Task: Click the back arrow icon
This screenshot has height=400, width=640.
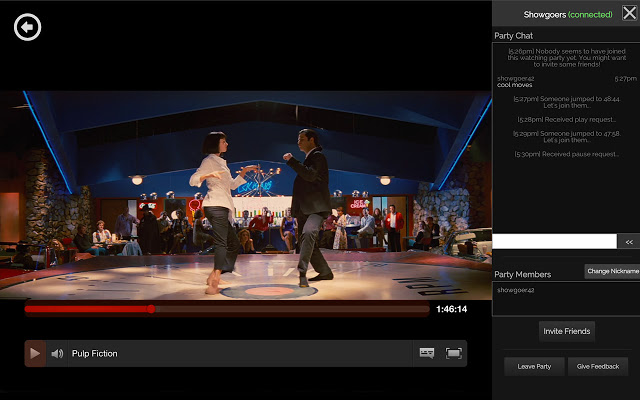Action: 28,26
